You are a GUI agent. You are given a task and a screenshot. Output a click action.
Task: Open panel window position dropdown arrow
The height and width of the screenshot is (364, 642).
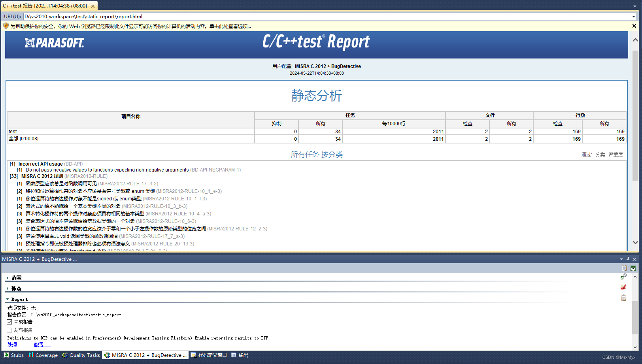tap(621, 259)
